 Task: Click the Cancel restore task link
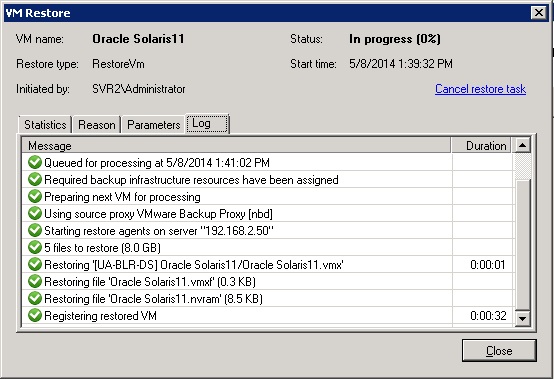pos(480,89)
